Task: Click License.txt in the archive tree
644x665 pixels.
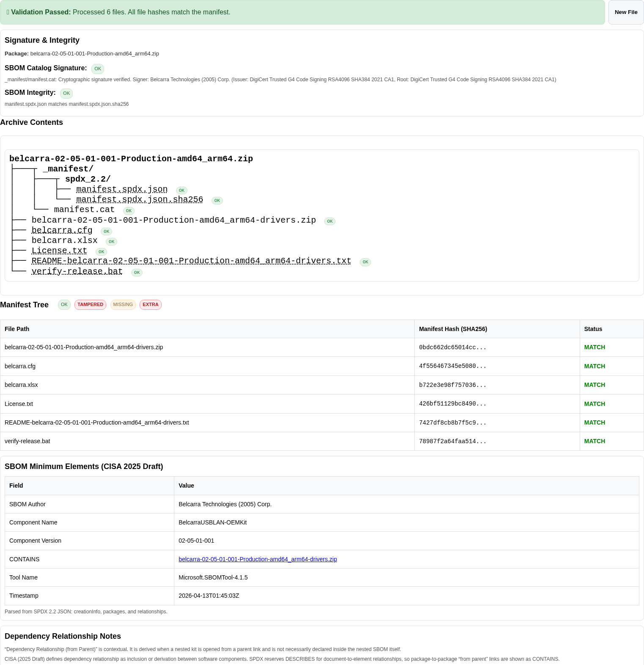Action: tap(59, 251)
